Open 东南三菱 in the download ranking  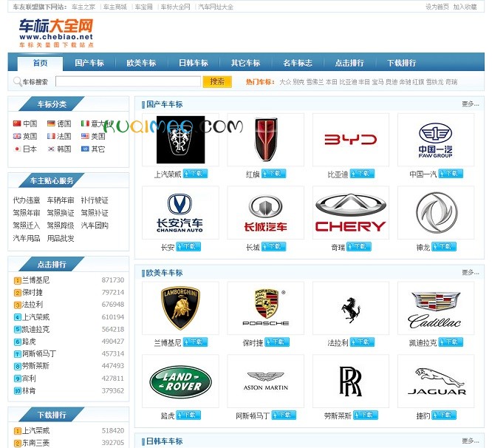pyautogui.click(x=35, y=443)
